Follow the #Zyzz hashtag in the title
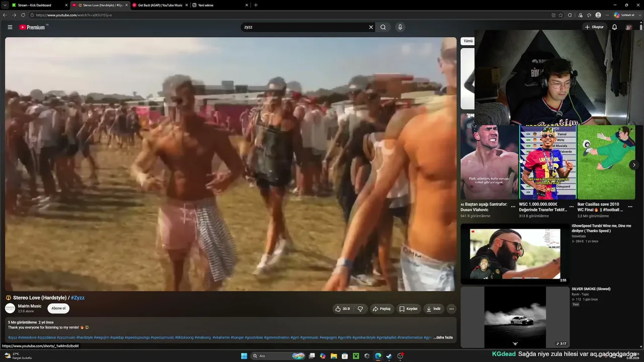This screenshot has height=362, width=644. point(78,298)
